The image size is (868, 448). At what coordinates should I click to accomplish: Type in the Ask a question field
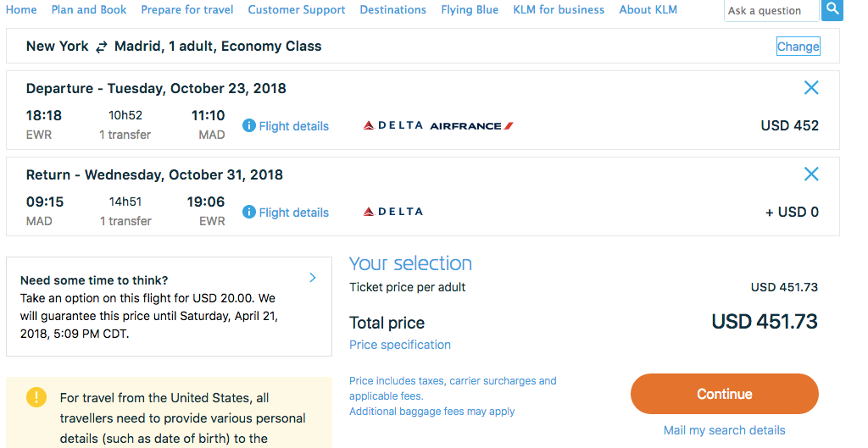[x=770, y=11]
